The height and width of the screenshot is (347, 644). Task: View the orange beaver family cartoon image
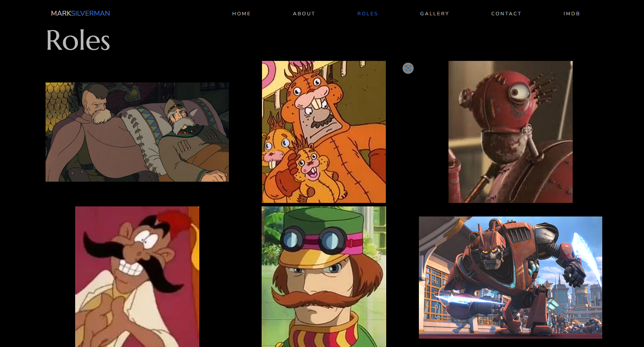coord(324,132)
